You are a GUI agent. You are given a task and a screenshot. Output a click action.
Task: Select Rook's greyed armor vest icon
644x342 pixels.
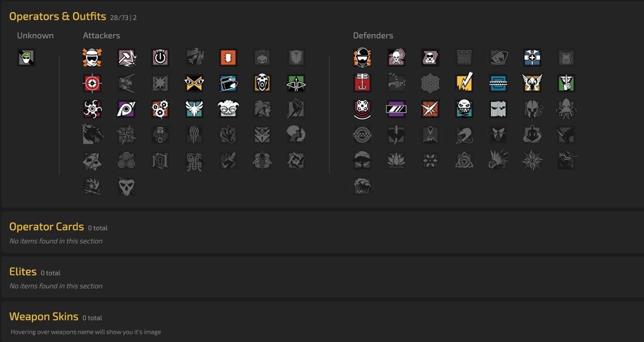coord(566,58)
